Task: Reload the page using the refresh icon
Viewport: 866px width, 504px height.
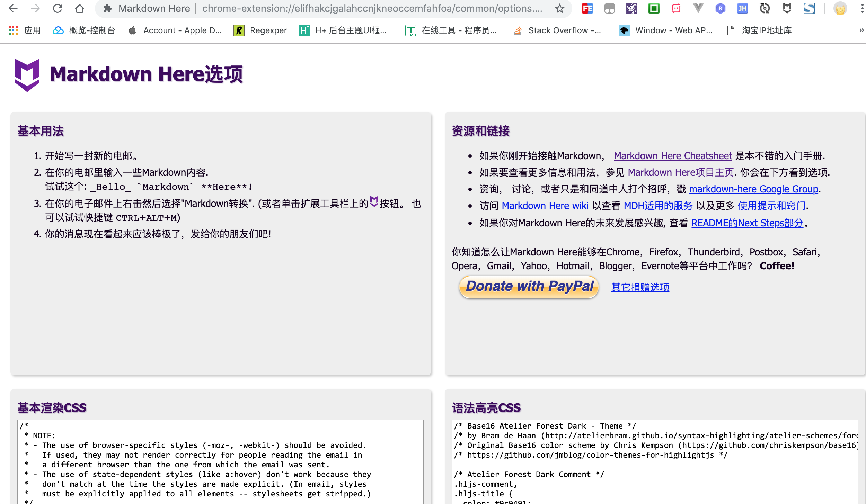Action: [58, 8]
